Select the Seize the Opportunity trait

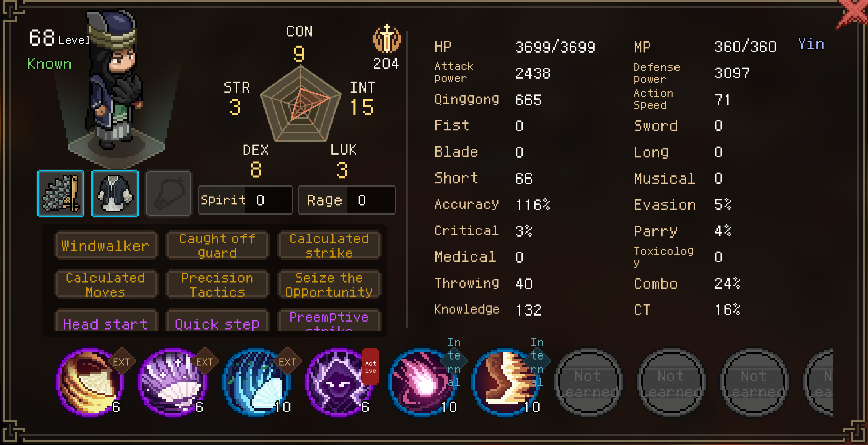(x=329, y=285)
